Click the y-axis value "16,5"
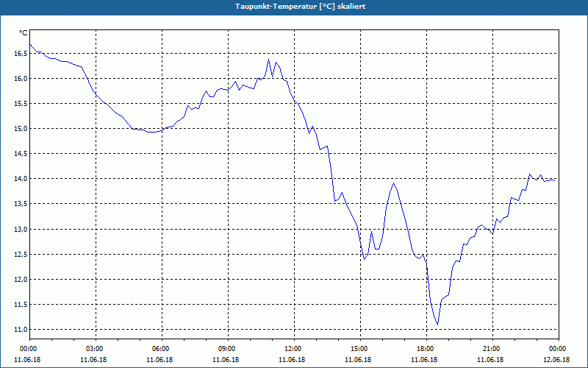Image resolution: width=588 pixels, height=368 pixels. tap(21, 53)
